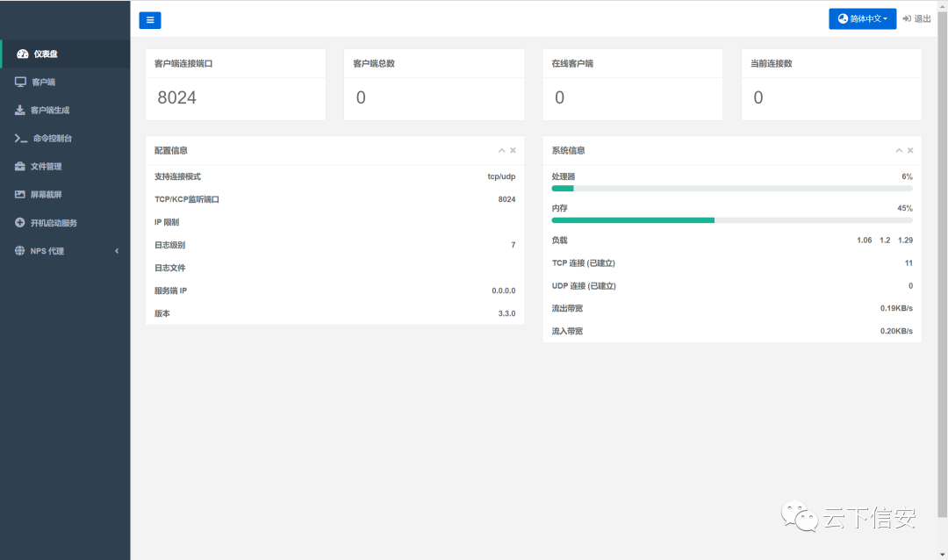Click the TCP 连接 (已建立) value 11

point(908,263)
